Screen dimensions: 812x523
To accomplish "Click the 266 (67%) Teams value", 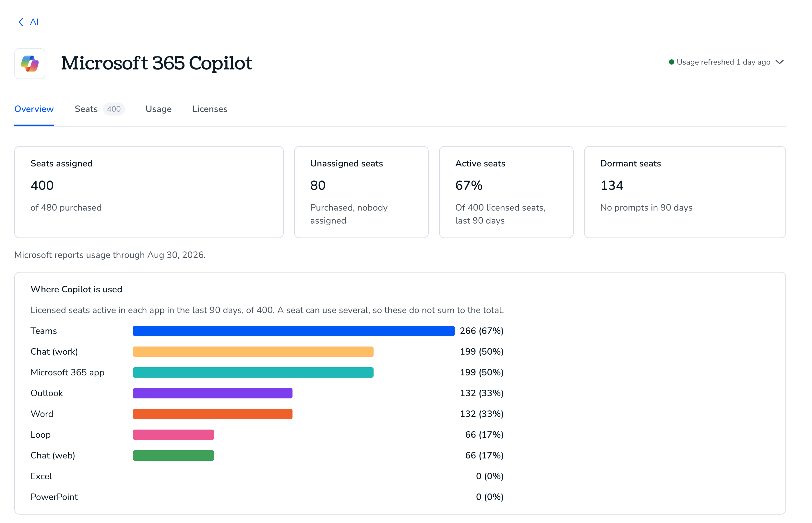I will 482,331.
